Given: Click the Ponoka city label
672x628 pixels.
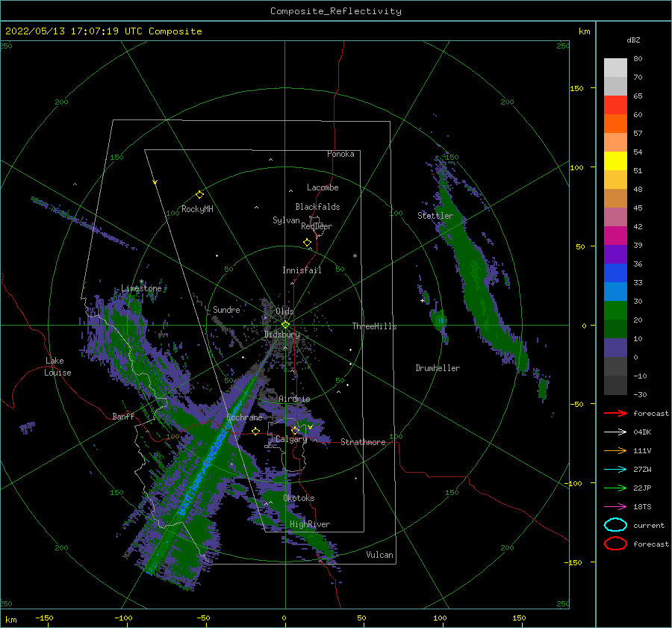Looking at the screenshot, I should (340, 154).
